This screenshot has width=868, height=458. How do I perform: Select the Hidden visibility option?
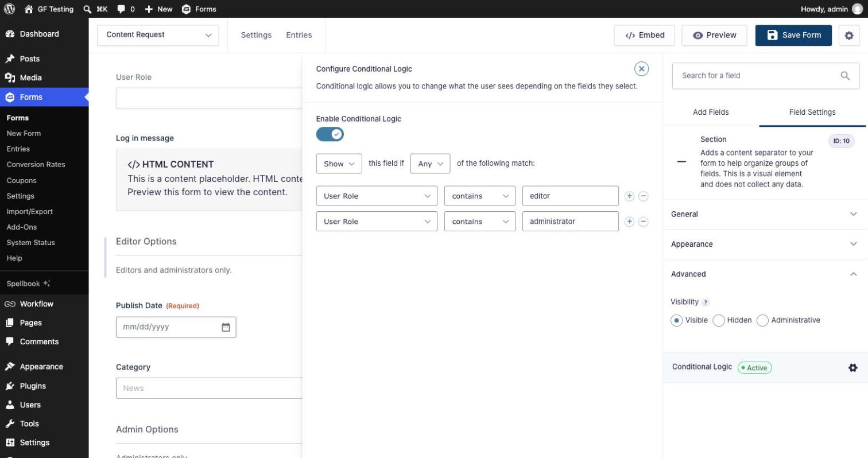pyautogui.click(x=718, y=320)
